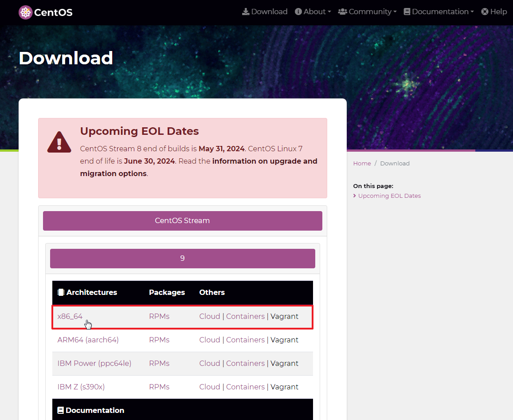Screen dimensions: 513x420
Task: Open the IBM Power (ppc64le) download link
Action: (94, 364)
